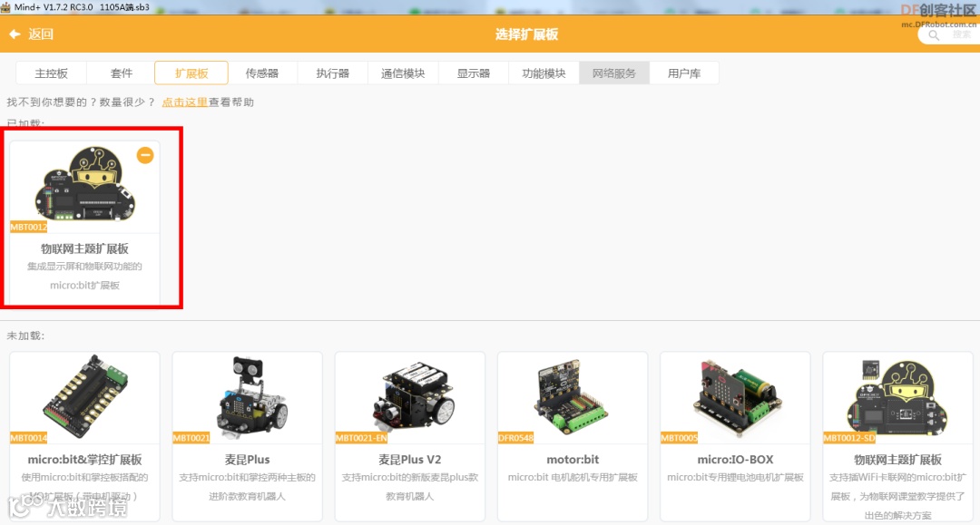Screen dimensions: 980x525
Task: Click the motor:bit card title
Action: (573, 460)
